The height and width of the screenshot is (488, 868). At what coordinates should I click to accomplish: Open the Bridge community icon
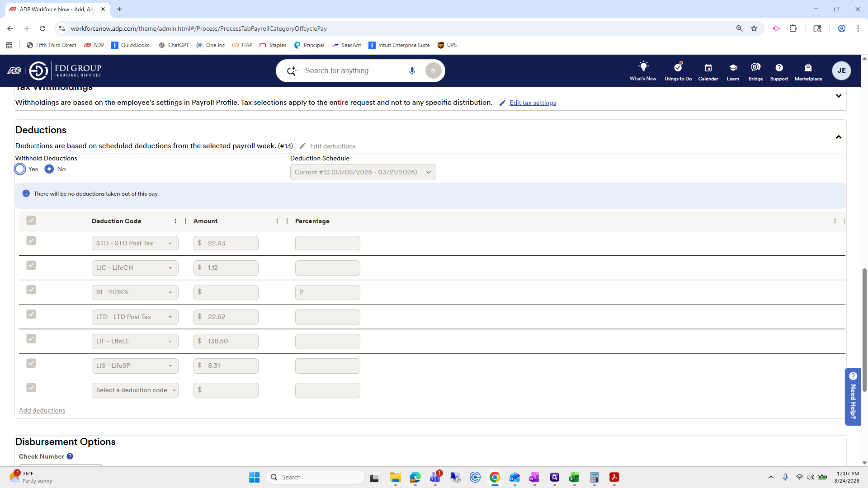[755, 68]
